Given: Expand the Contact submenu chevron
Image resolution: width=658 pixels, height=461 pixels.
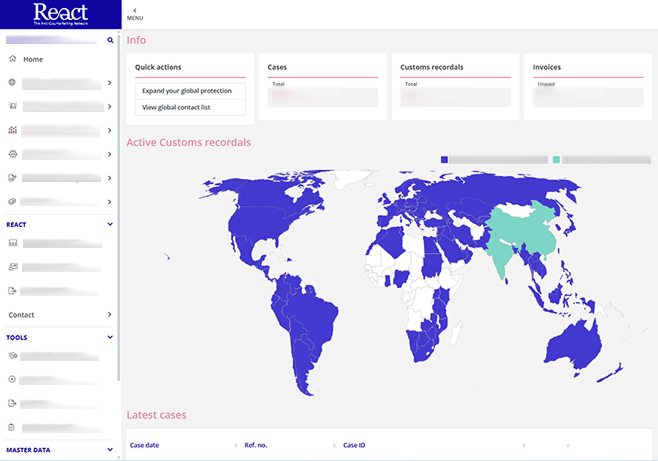Looking at the screenshot, I should coord(110,315).
